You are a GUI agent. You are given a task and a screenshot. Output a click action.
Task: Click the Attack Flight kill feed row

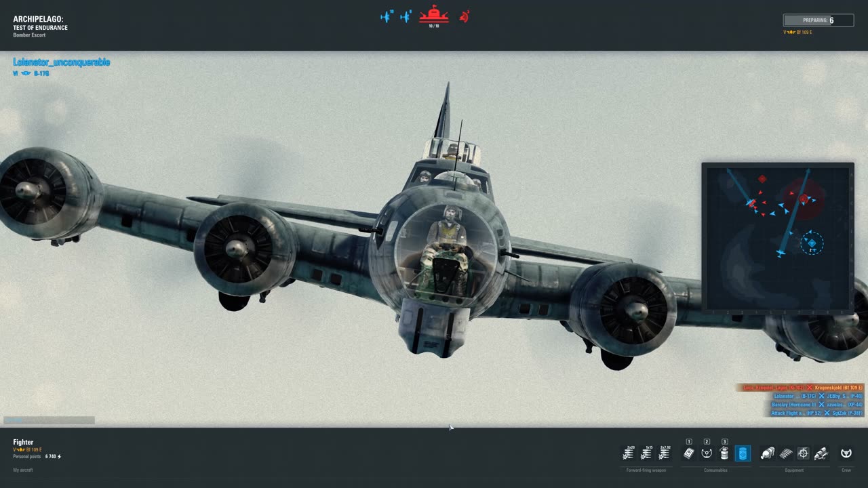[816, 413]
